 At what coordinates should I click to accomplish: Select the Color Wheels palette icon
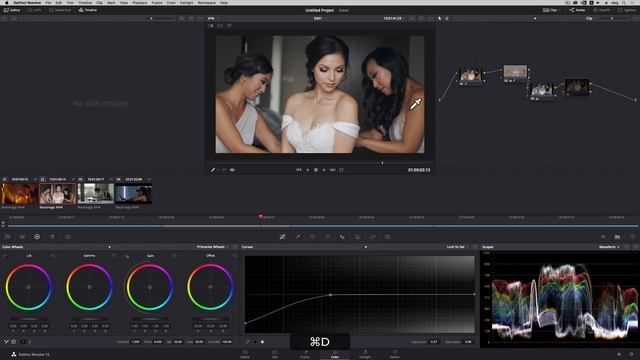(x=37, y=237)
